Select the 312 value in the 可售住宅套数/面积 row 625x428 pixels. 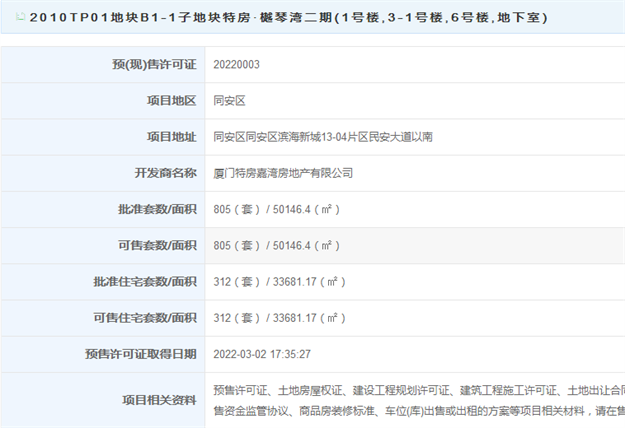point(222,318)
